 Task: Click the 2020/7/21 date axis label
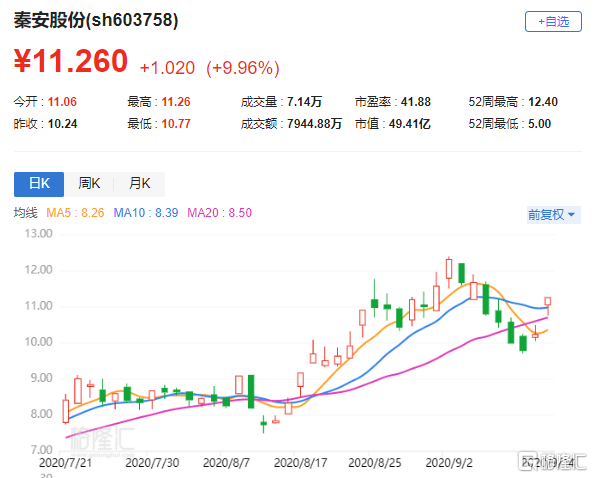65,462
